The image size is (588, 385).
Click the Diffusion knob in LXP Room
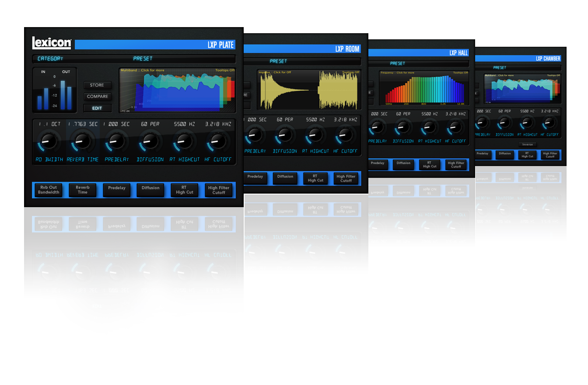pos(284,134)
